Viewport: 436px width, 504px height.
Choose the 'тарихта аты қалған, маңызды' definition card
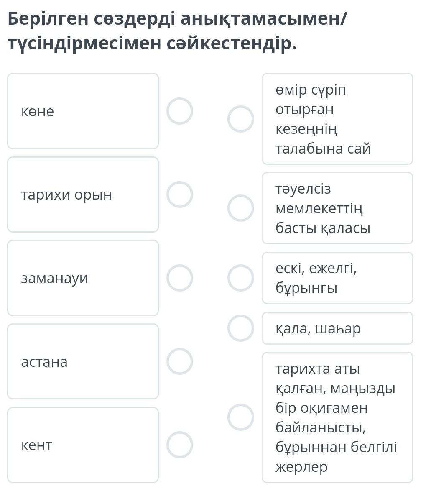(337, 417)
